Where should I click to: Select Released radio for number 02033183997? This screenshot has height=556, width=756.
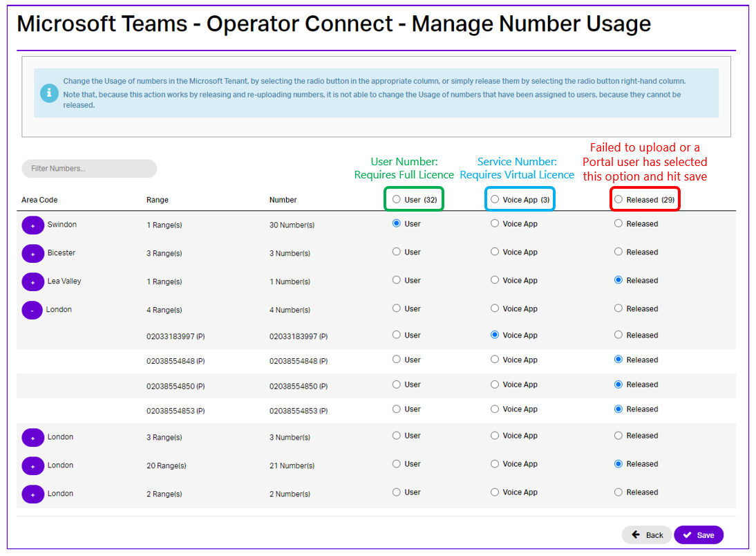618,335
